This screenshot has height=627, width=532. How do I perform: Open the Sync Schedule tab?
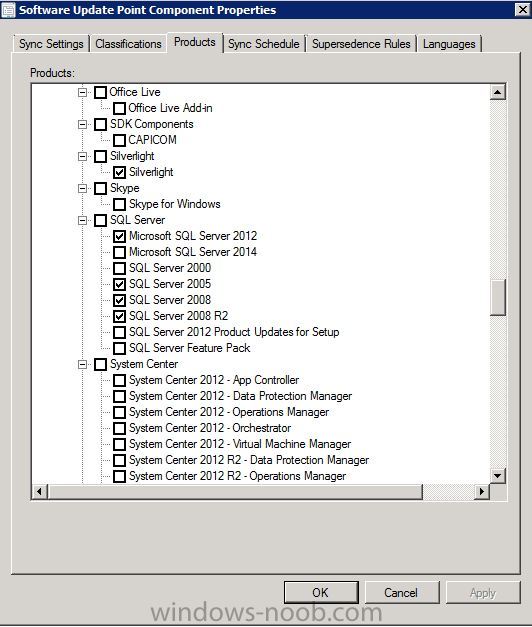(264, 44)
